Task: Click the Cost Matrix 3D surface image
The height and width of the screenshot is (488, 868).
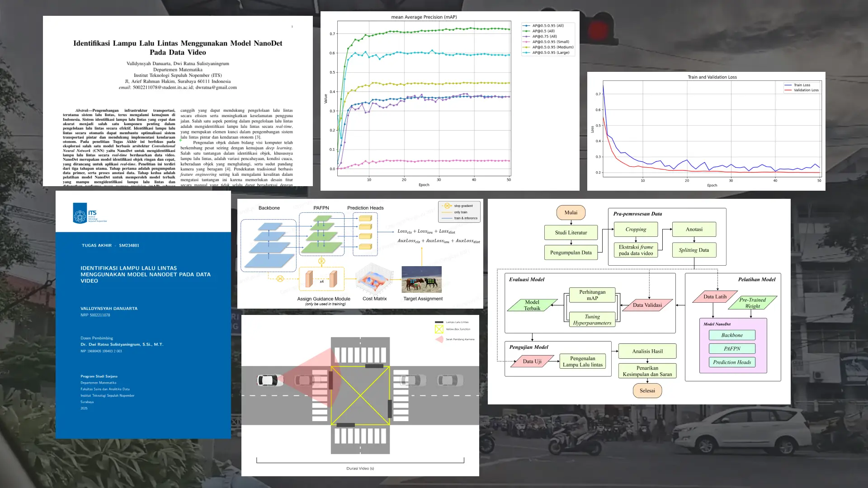Action: click(374, 278)
